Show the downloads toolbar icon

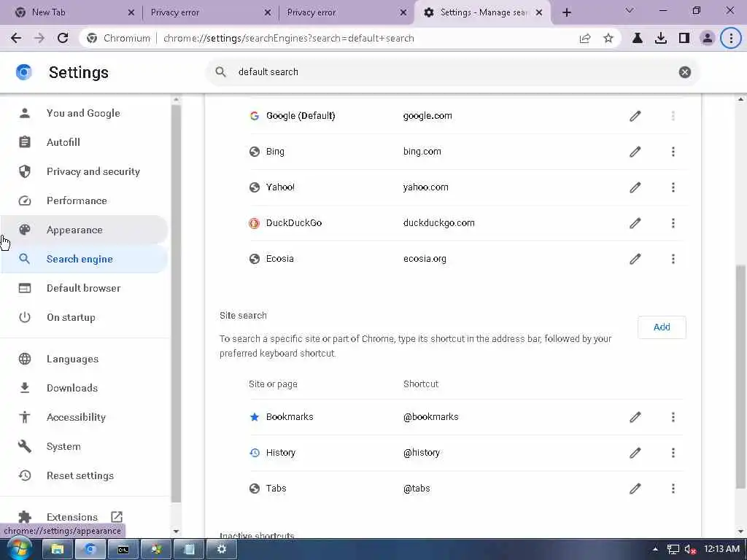click(660, 38)
